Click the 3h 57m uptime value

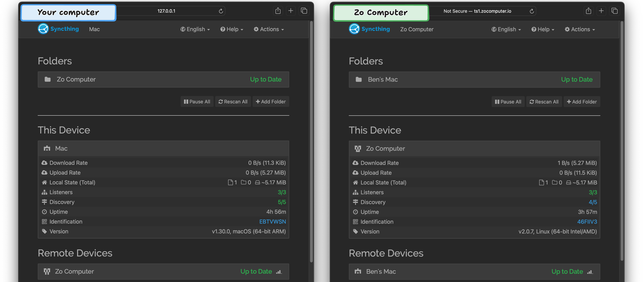(x=587, y=212)
